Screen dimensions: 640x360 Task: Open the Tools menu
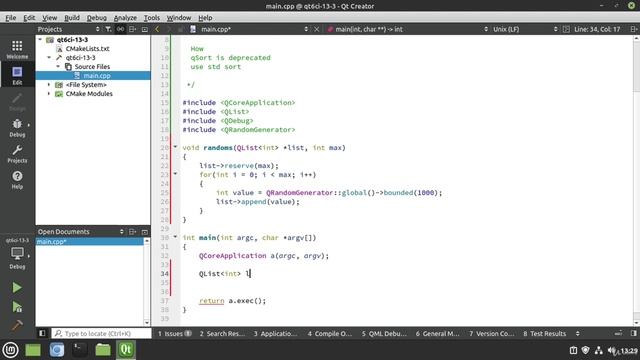coord(151,18)
